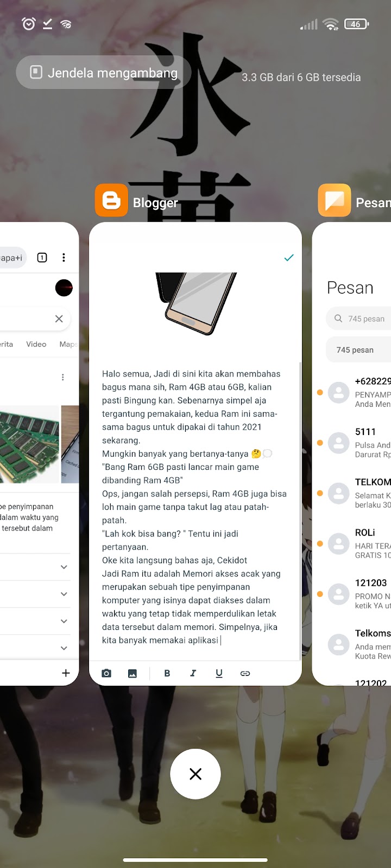Clear all recent apps with X button
Screen dimensions: 391x868
point(195,774)
